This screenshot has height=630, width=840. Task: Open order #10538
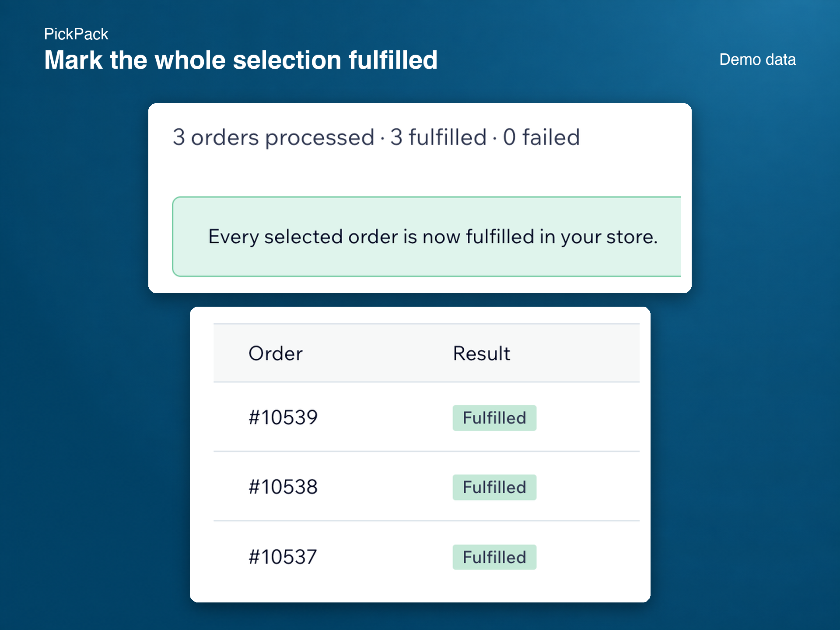[283, 487]
